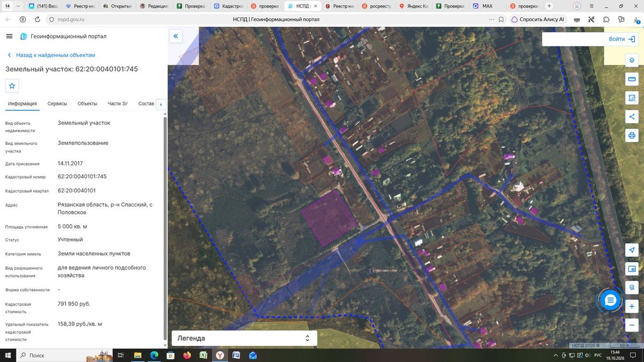Expand the browser tab group list arrow
Screen dimensions: 644x362
(x=19, y=6)
